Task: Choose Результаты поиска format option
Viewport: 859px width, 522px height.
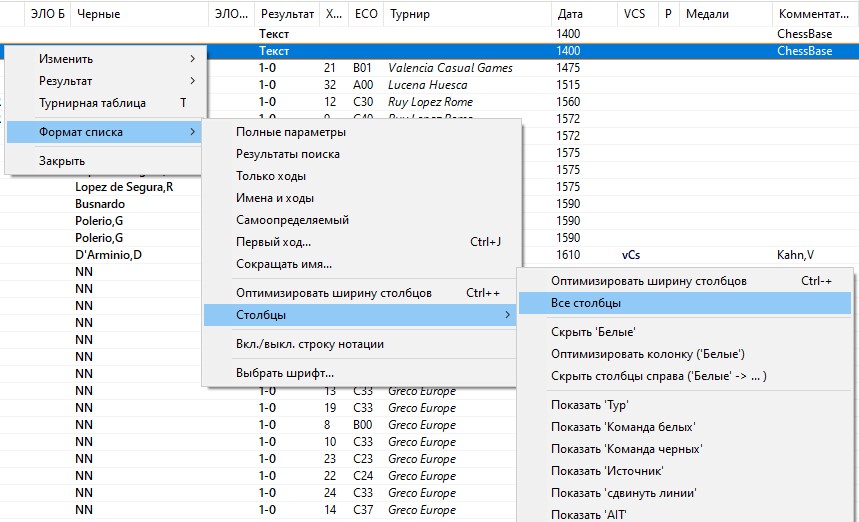Action: point(360,154)
